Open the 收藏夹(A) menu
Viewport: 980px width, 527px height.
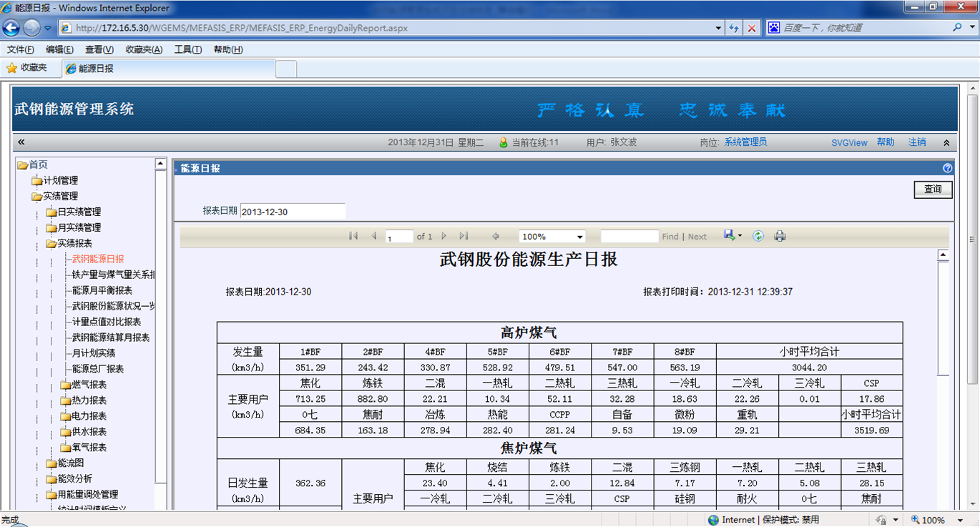pyautogui.click(x=144, y=49)
